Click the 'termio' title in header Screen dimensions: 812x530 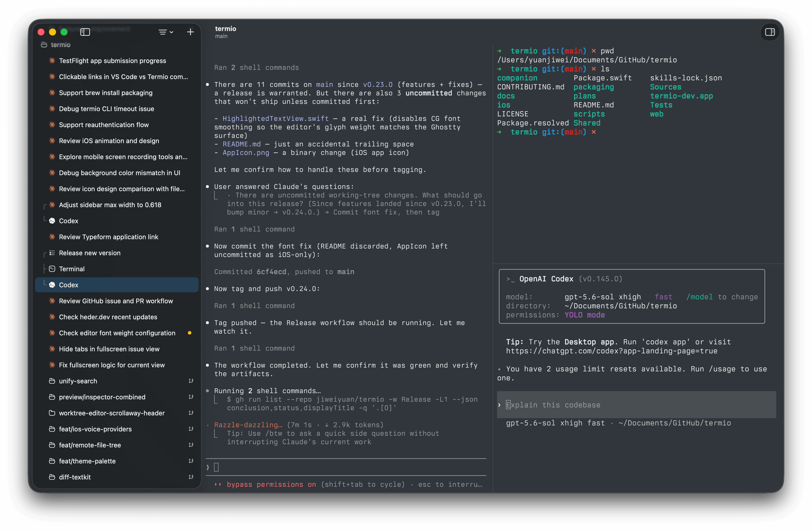(x=226, y=29)
